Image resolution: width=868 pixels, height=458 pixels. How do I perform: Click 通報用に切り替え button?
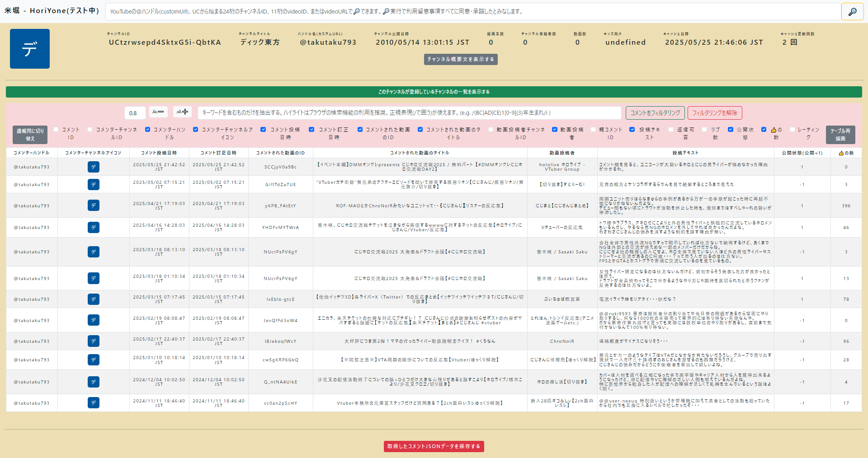point(30,135)
